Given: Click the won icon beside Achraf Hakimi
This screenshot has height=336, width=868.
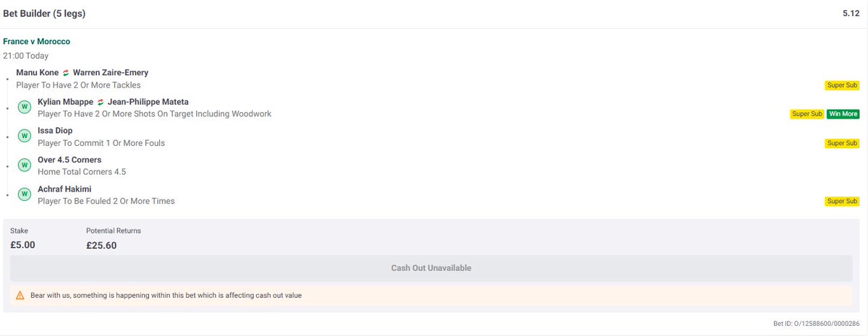Looking at the screenshot, I should [x=24, y=194].
